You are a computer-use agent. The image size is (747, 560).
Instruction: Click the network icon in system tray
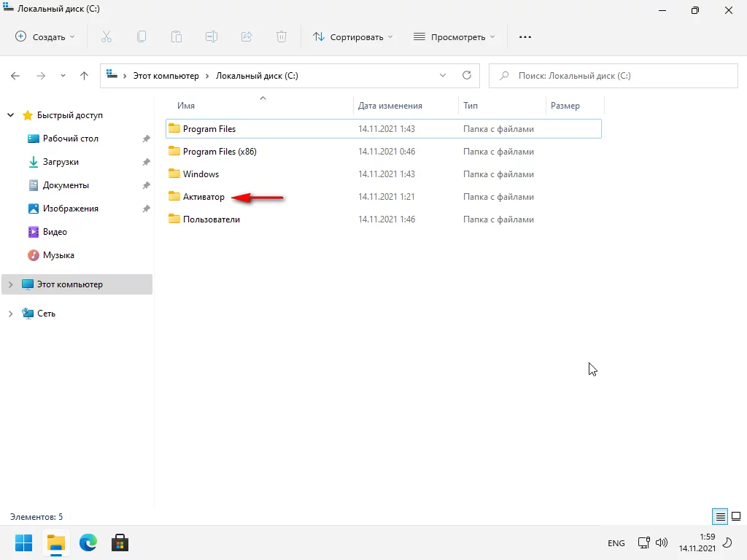point(643,542)
